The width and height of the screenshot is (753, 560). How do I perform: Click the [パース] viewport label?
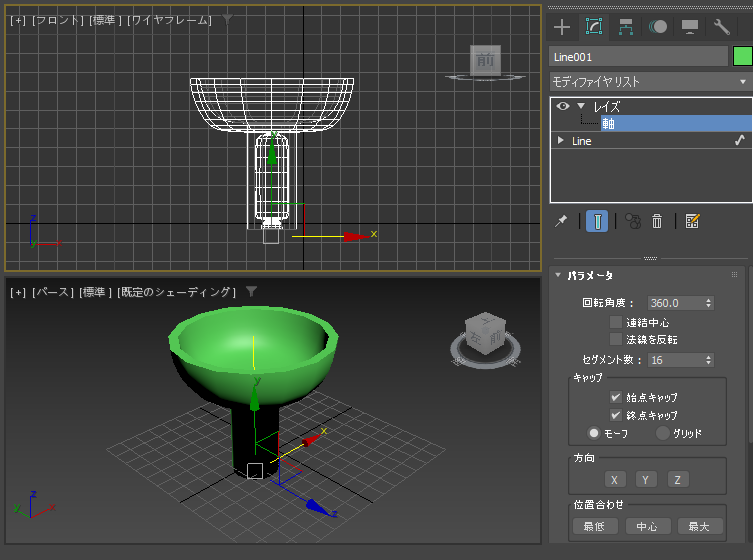(53, 292)
